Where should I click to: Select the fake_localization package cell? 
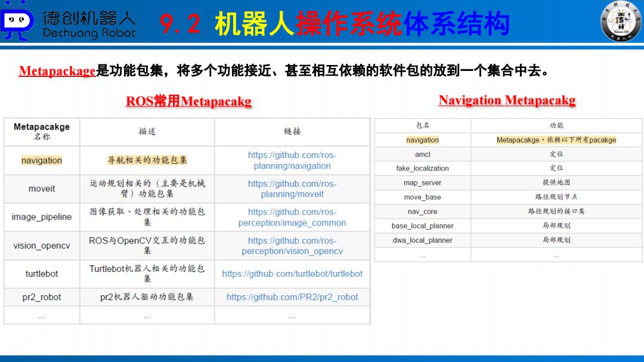point(422,168)
